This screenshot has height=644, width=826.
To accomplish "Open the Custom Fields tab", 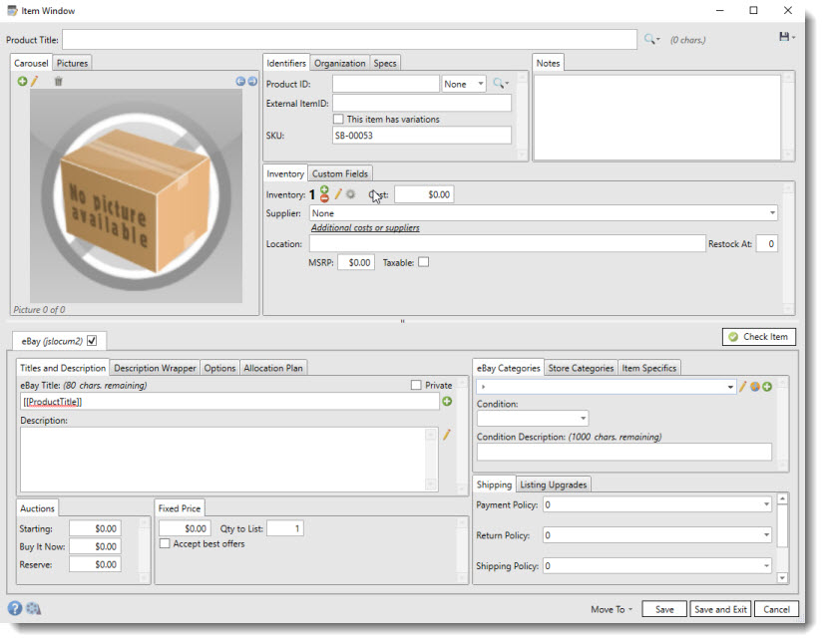I will tap(340, 173).
